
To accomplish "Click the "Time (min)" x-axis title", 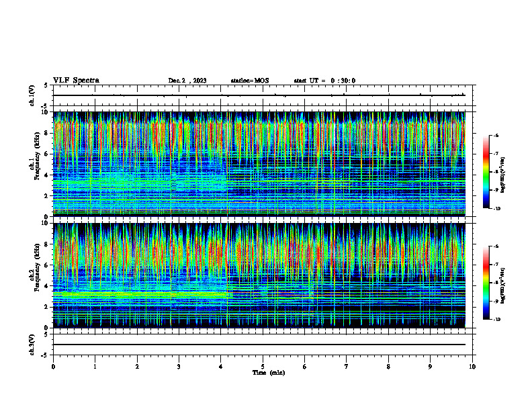I will [269, 373].
